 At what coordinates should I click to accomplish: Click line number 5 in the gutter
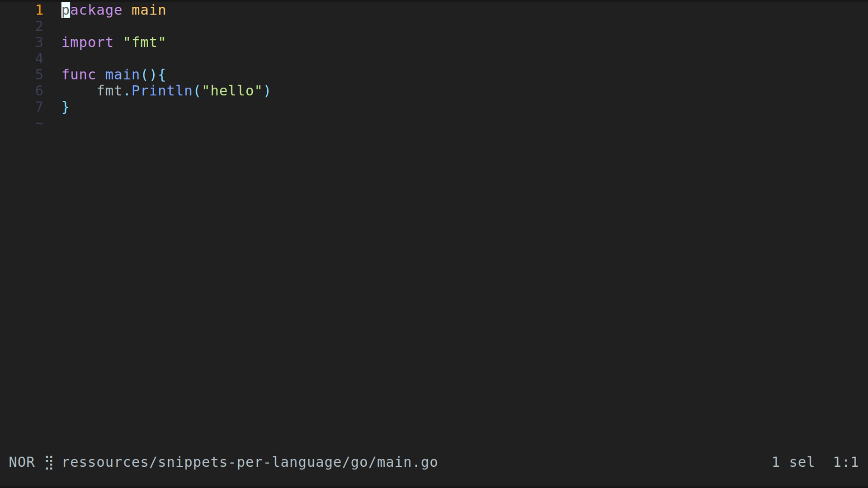[39, 75]
